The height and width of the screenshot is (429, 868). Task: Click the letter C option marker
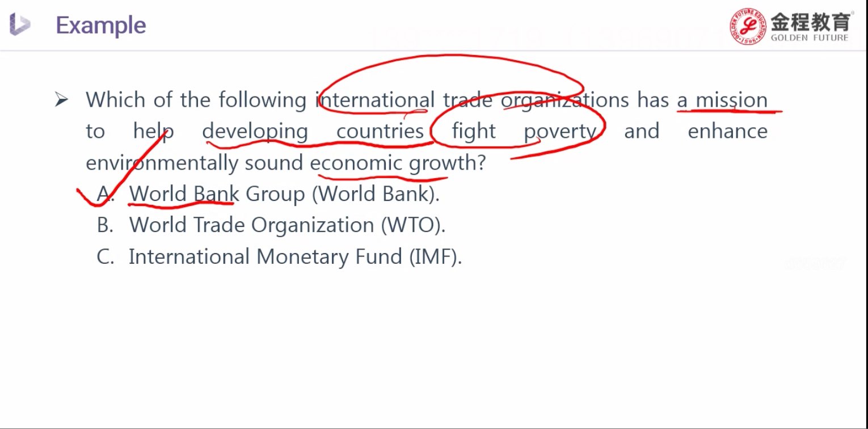105,256
